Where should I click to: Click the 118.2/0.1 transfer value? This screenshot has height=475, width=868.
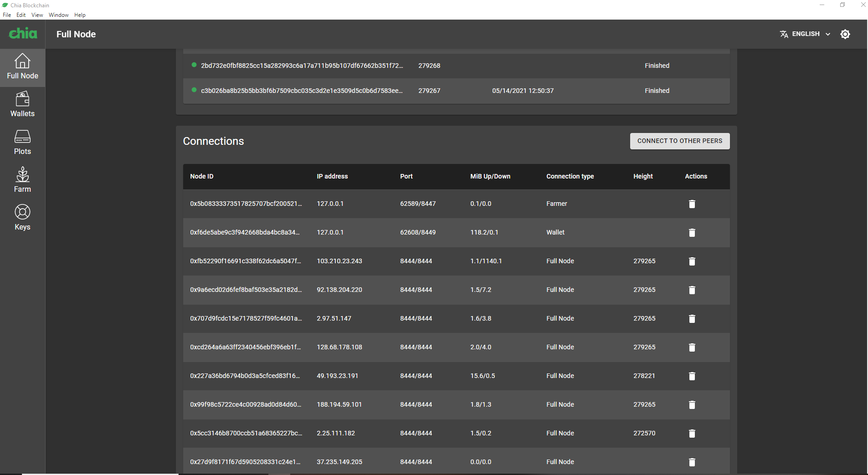(484, 232)
